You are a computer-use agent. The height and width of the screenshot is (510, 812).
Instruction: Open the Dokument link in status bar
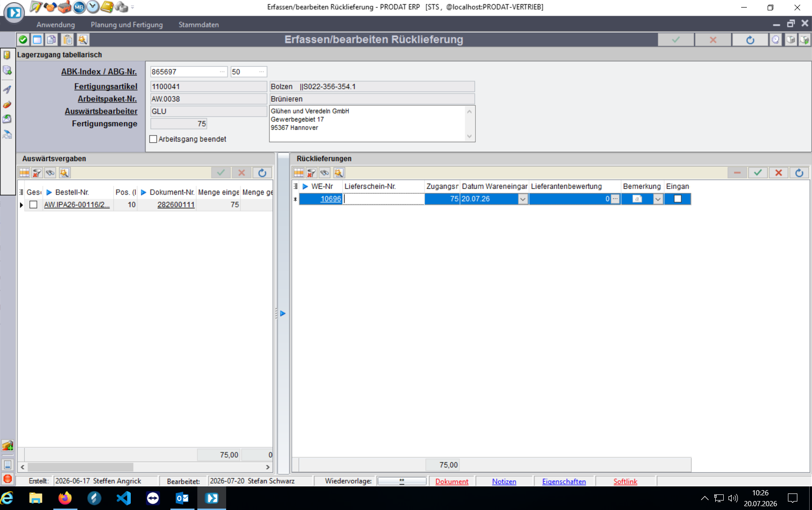452,482
